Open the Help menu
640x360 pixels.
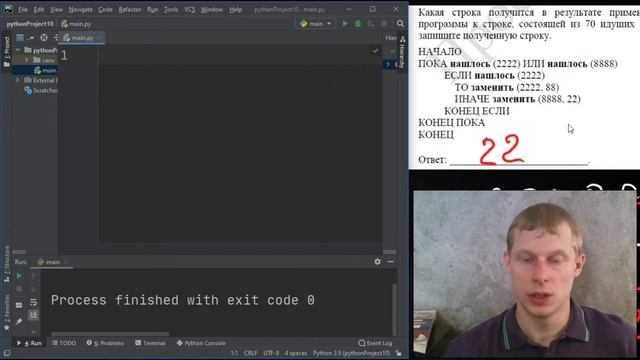click(x=235, y=9)
